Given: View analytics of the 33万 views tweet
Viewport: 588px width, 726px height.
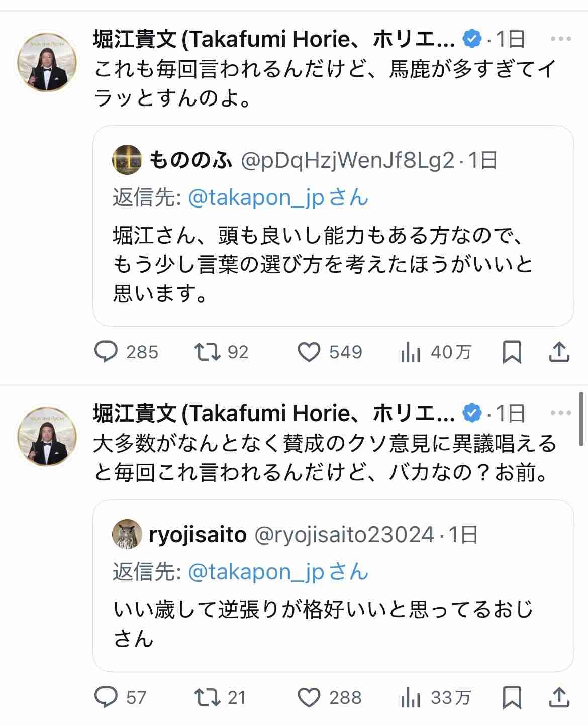Looking at the screenshot, I should (x=411, y=697).
